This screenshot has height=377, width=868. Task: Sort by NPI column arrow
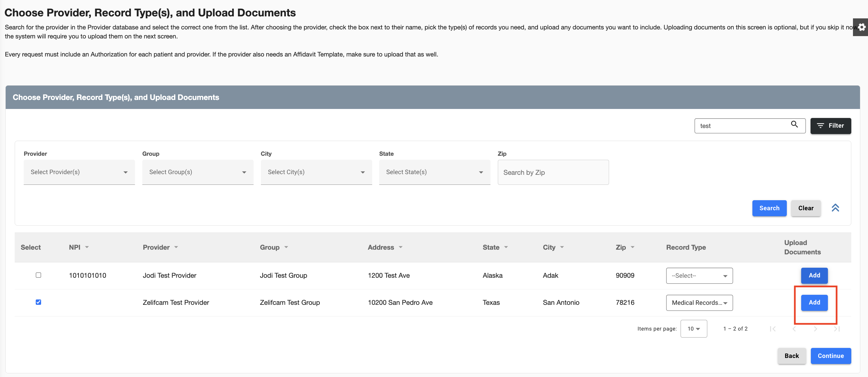87,247
